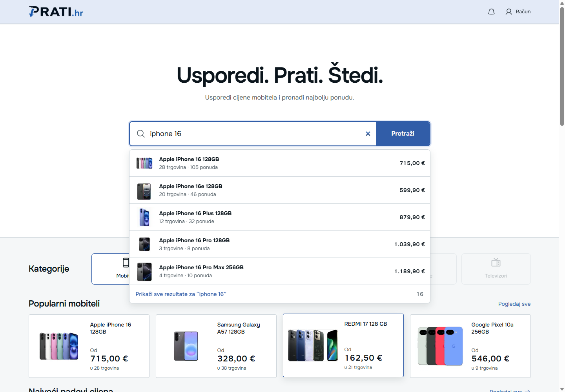The image size is (565, 392).
Task: Select Apple iPhone 16e 128GB suggestion
Action: [280, 190]
